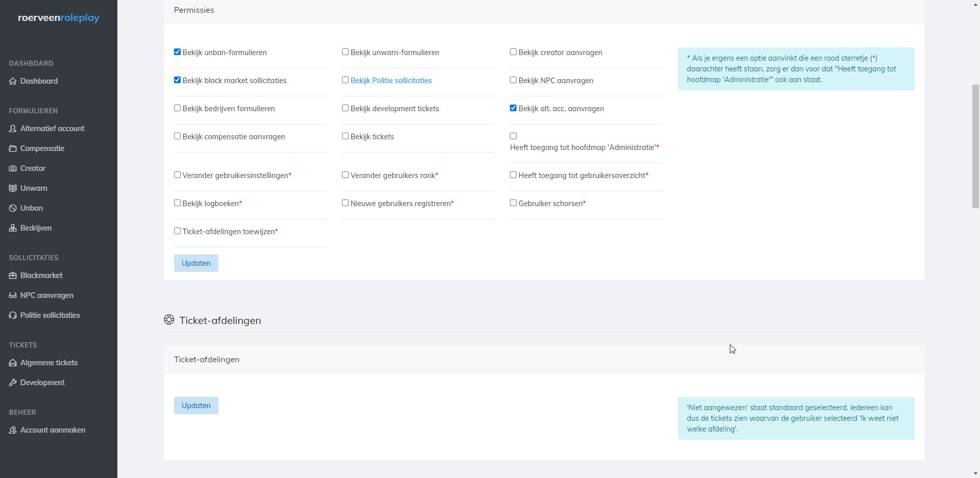Uncheck Bekijk unban-formulieren checkbox

[178, 52]
